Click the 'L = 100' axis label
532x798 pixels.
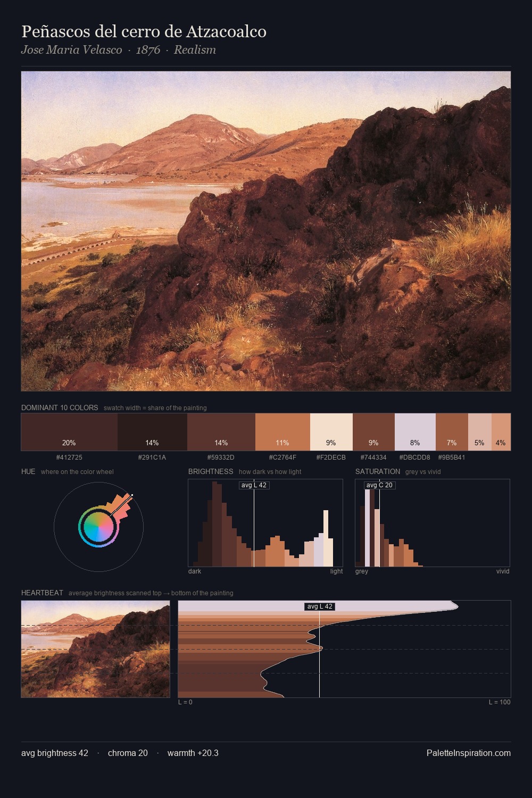pyautogui.click(x=500, y=702)
